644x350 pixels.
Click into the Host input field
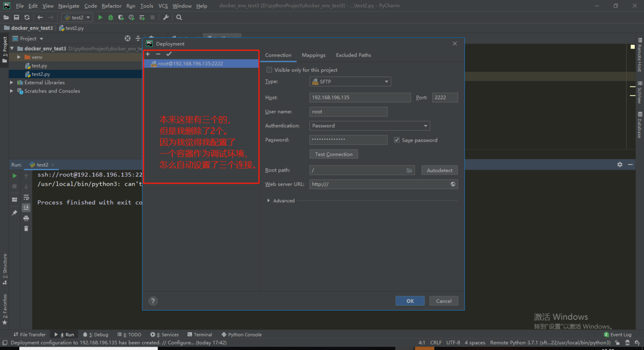pos(360,97)
